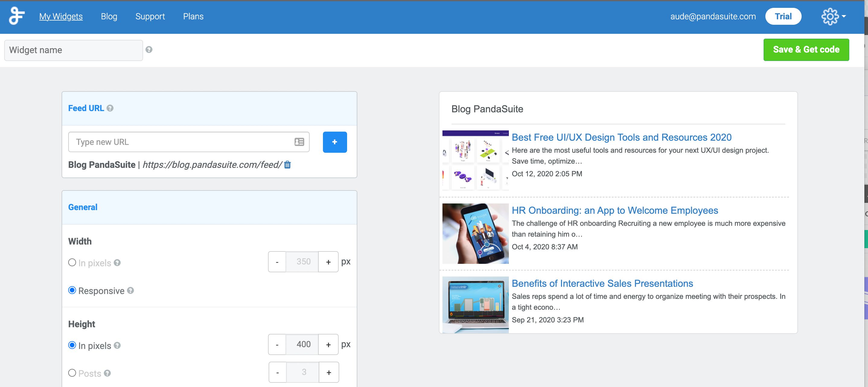Select the Responsive width radio button

72,290
